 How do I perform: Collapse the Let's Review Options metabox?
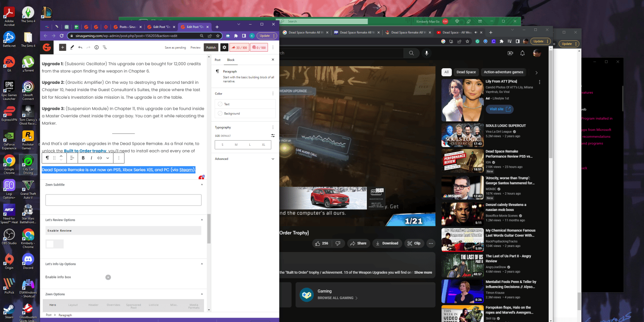coord(202,220)
